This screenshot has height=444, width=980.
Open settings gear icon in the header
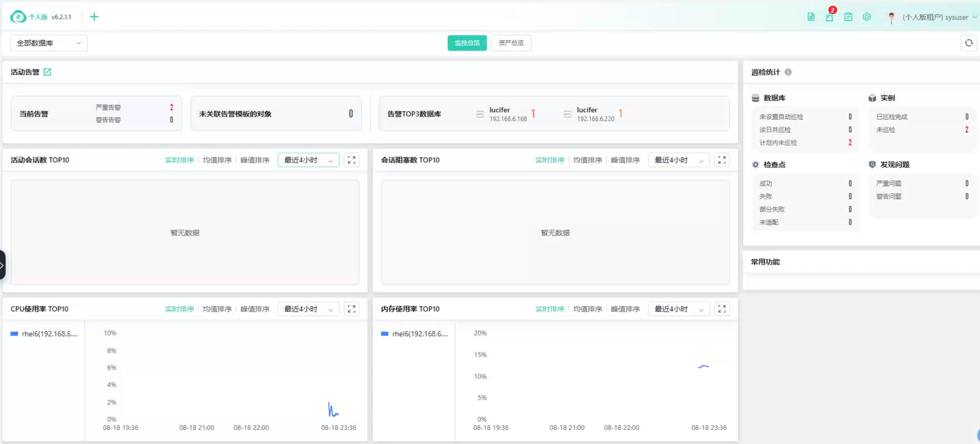coord(867,17)
